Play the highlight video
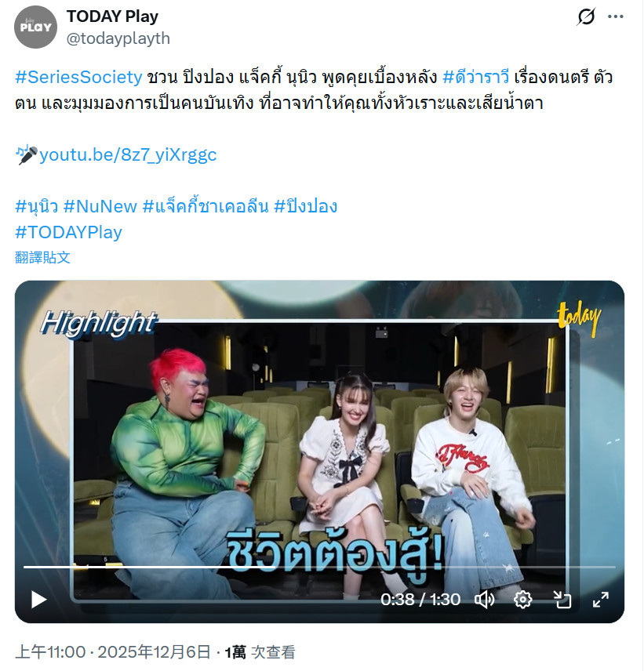644x671 pixels. pos(39,600)
